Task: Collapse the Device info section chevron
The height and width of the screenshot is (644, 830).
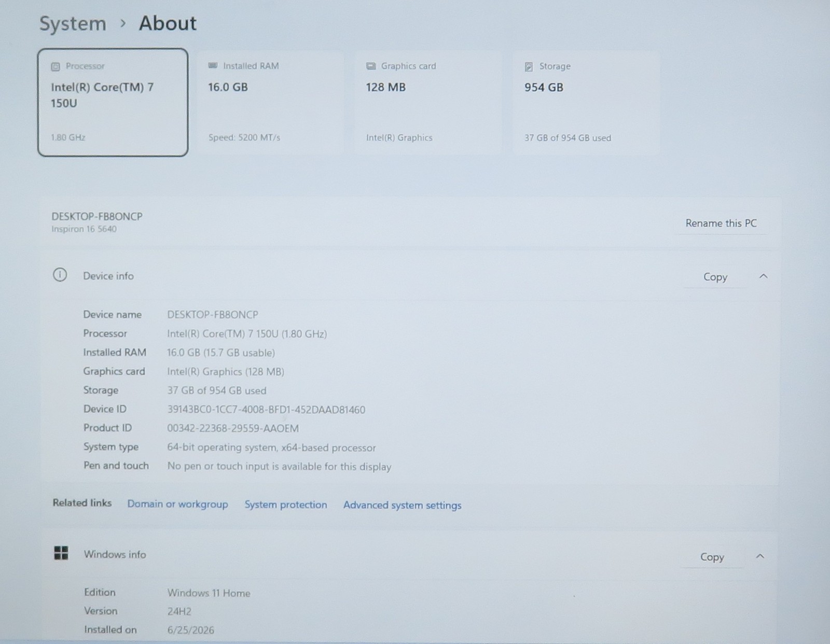Action: 763,276
